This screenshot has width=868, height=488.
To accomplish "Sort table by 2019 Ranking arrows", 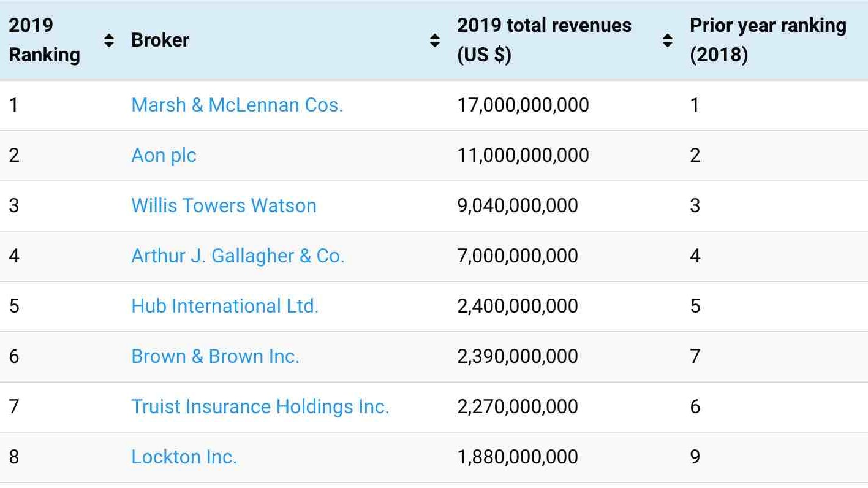I will pyautogui.click(x=109, y=40).
